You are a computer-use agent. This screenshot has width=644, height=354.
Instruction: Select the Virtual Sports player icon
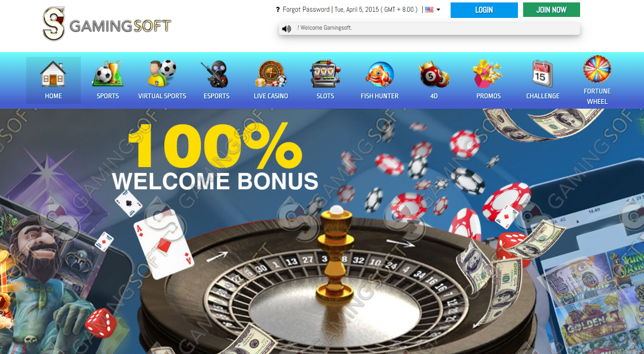point(162,73)
